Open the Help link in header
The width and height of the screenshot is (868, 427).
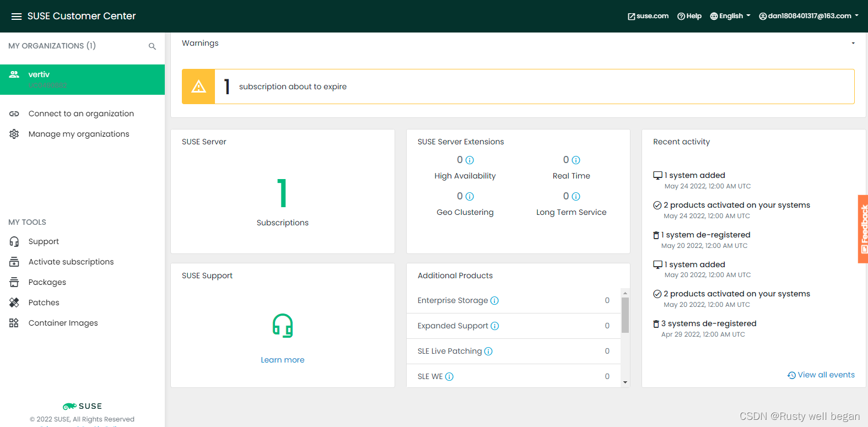(x=689, y=16)
